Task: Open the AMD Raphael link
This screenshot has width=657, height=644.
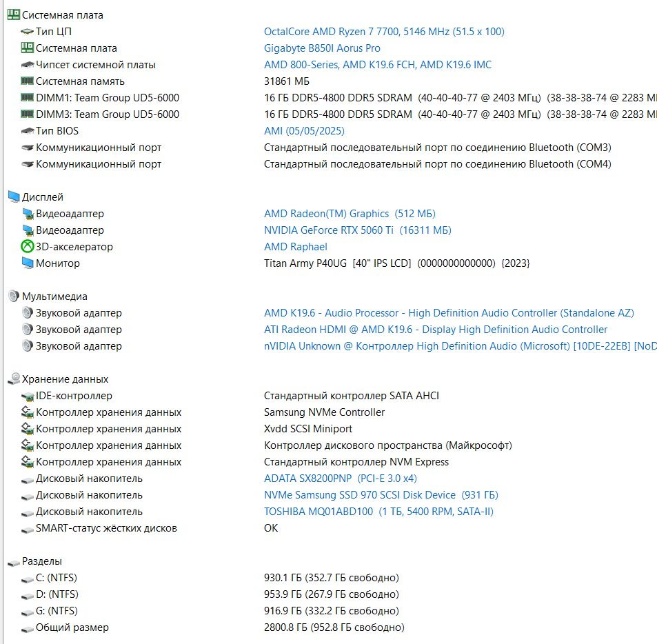Action: [295, 247]
